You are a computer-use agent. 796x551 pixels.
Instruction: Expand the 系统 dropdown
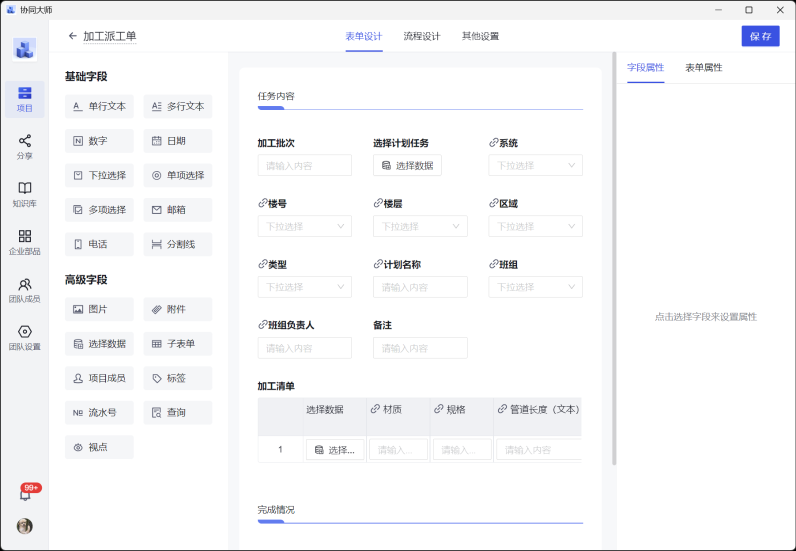[x=535, y=165]
